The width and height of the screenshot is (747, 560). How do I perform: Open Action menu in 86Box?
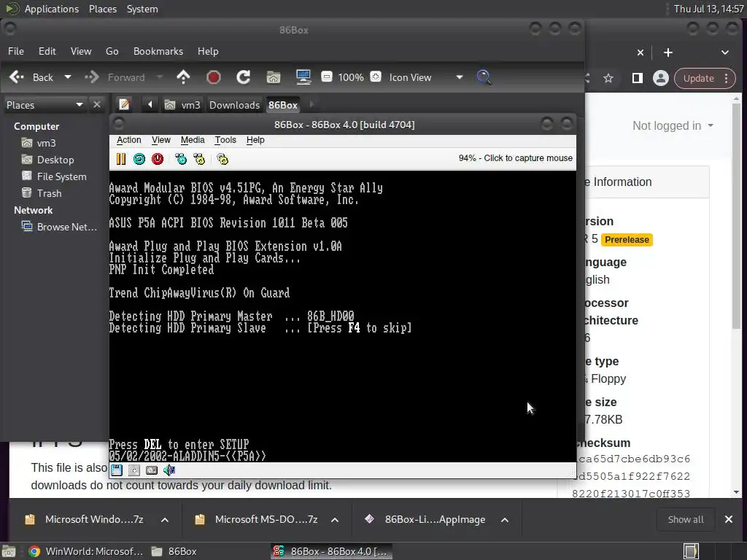pos(128,140)
